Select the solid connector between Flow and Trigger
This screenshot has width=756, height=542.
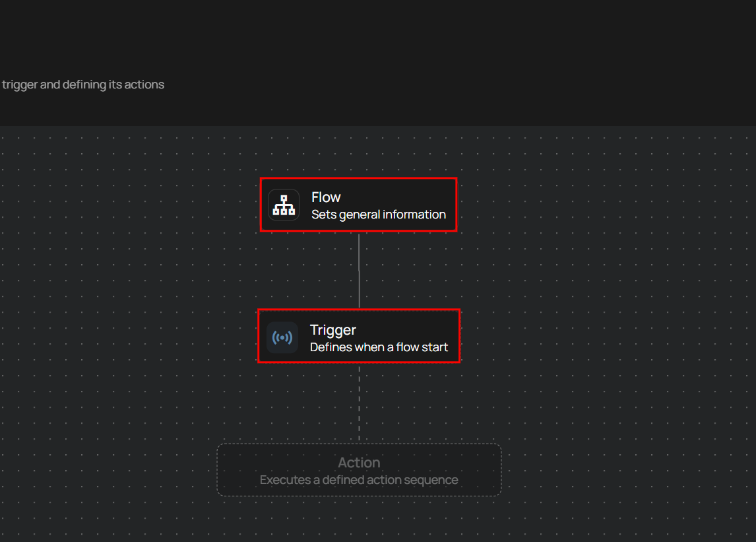pyautogui.click(x=359, y=269)
